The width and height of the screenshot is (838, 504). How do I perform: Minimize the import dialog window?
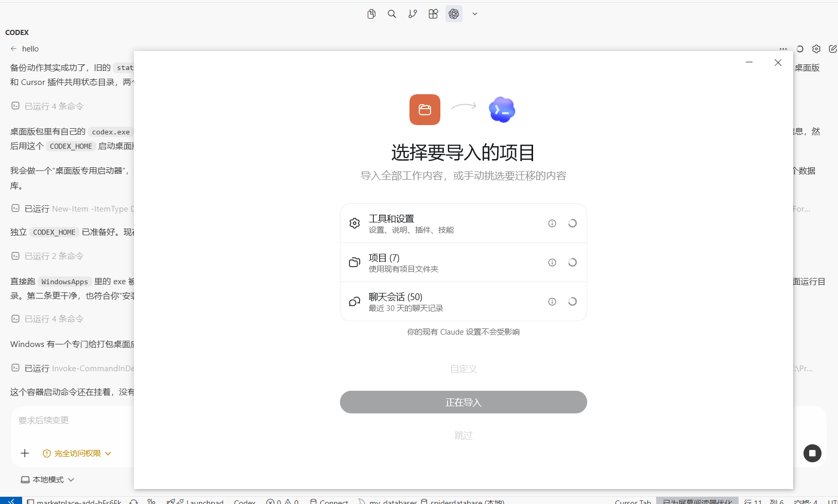[749, 62]
